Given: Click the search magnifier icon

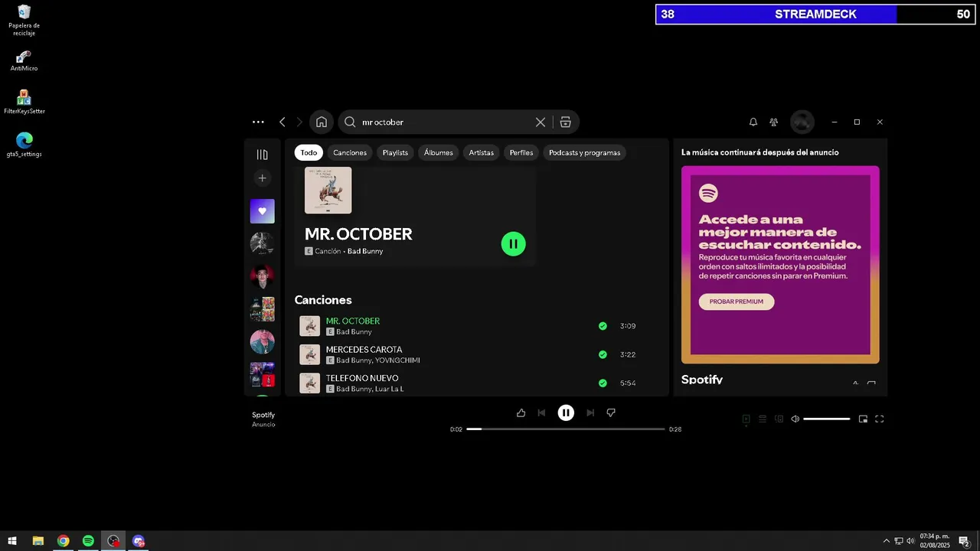Looking at the screenshot, I should pyautogui.click(x=350, y=122).
